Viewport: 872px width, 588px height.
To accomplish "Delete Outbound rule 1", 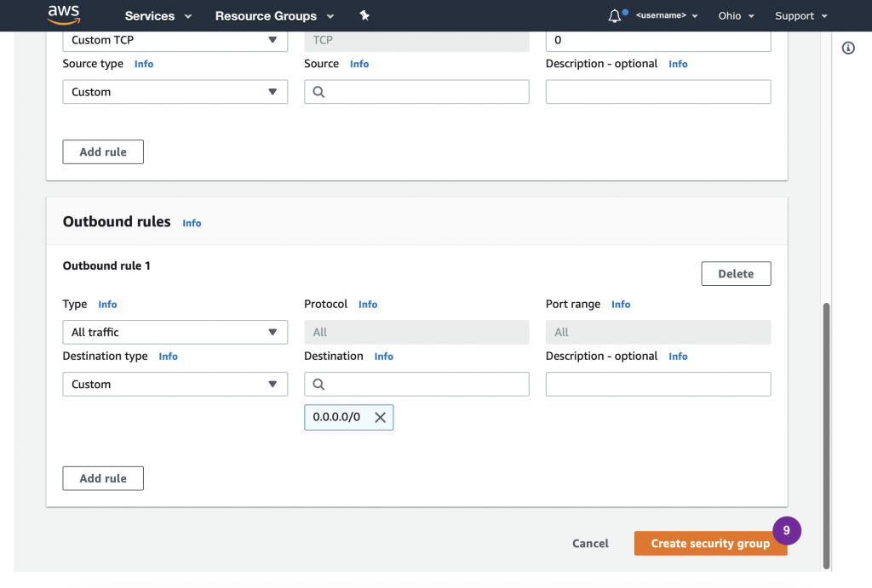I will coord(736,274).
